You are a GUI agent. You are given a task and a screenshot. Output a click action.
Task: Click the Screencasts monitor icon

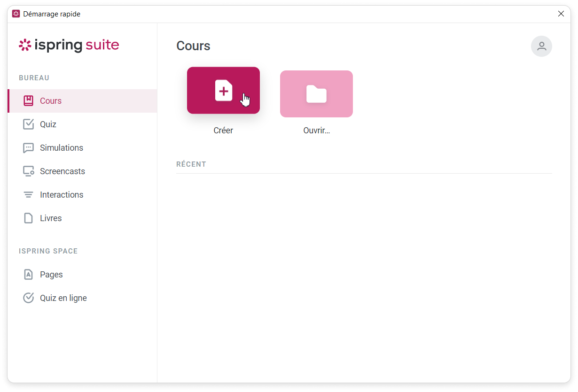pos(28,171)
